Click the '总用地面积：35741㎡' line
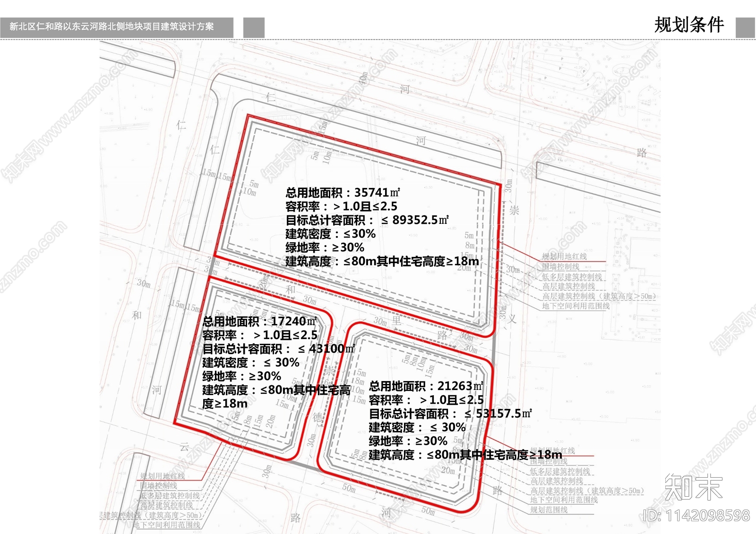 click(343, 193)
